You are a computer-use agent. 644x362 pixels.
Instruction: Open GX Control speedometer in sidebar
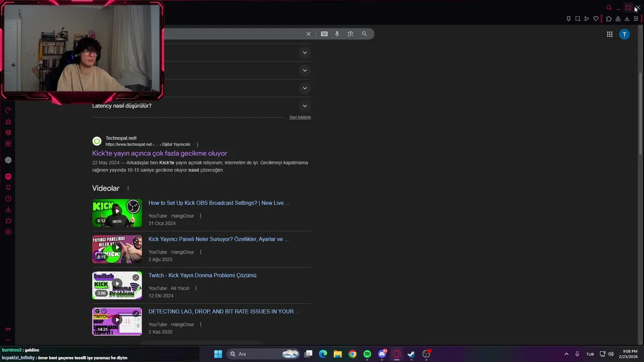[x=8, y=110]
